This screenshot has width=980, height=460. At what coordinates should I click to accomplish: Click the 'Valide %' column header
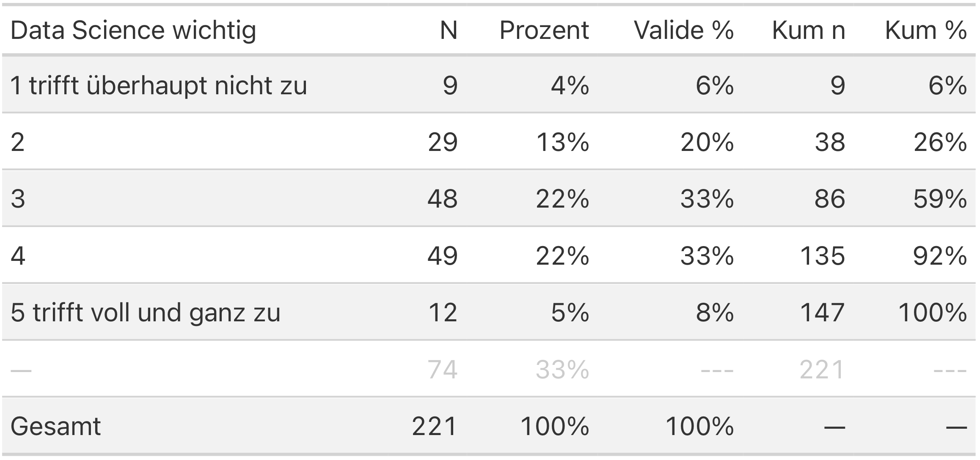tap(683, 30)
